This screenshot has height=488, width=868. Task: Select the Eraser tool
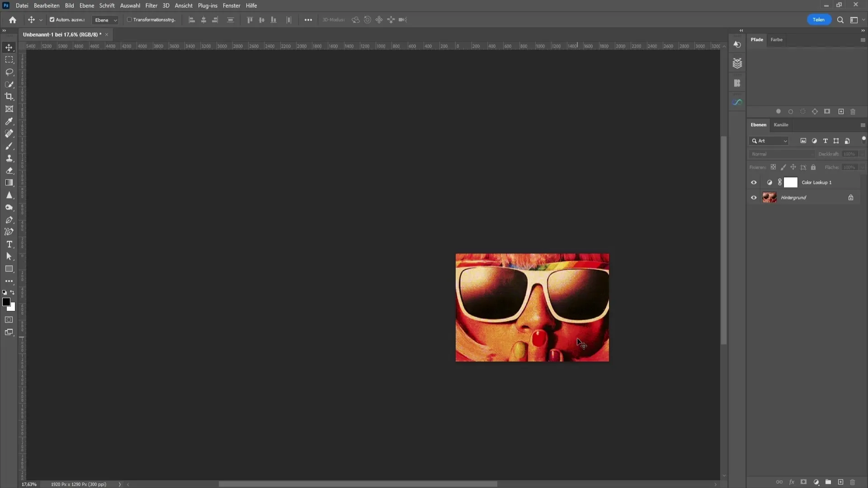[9, 170]
